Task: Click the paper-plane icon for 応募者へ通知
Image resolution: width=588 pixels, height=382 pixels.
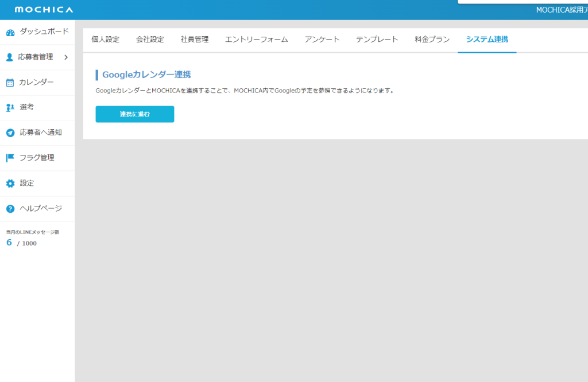Action: (10, 132)
